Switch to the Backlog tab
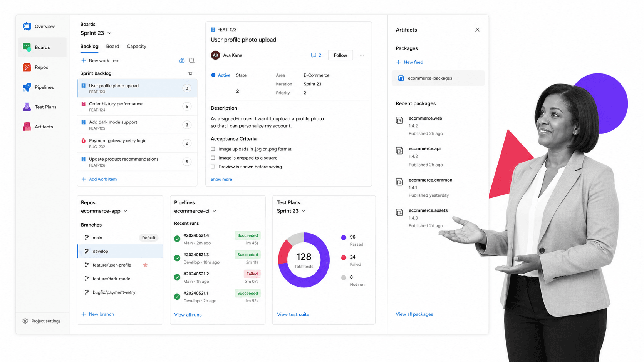This screenshot has width=644, height=362. (89, 46)
